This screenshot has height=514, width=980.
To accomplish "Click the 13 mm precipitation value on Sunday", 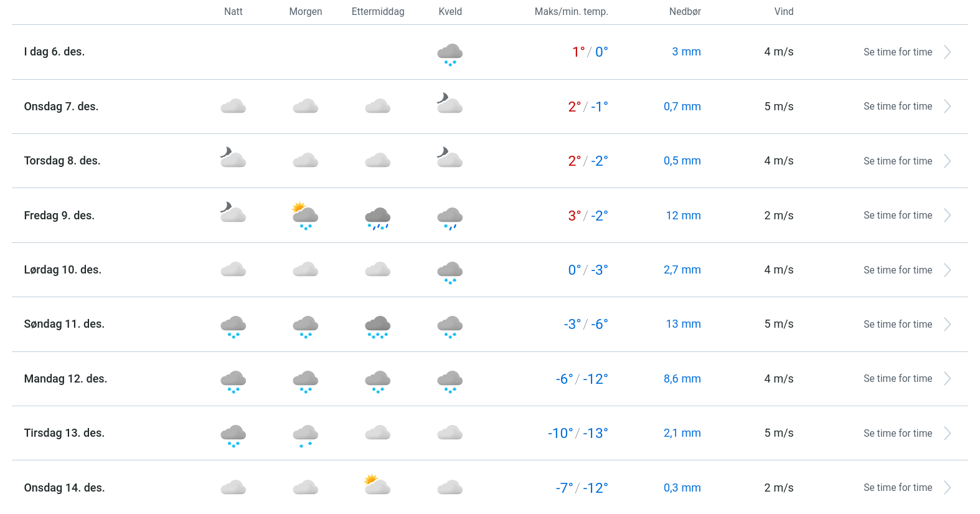I will [683, 324].
